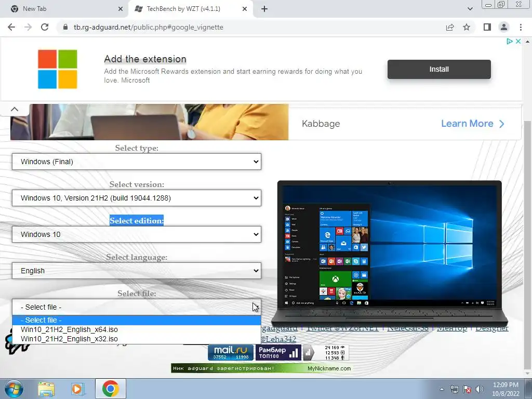Click the mail.ru counter badge
This screenshot has width=532, height=399.
[x=231, y=353]
